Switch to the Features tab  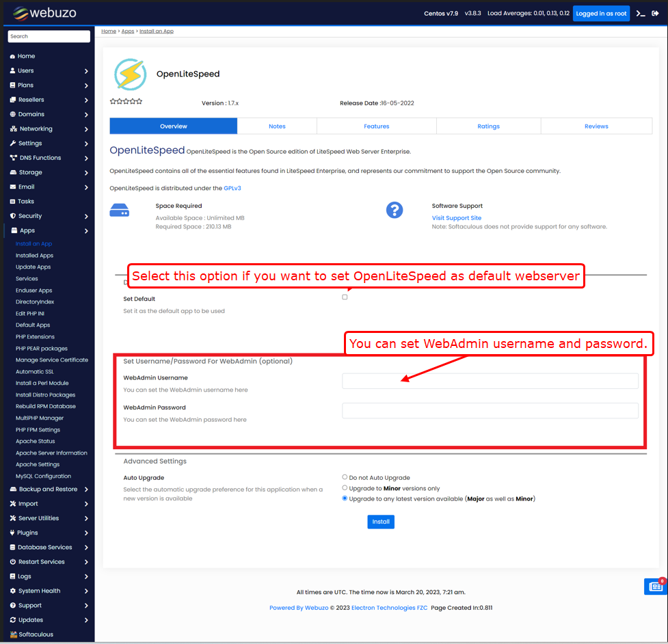tap(376, 126)
